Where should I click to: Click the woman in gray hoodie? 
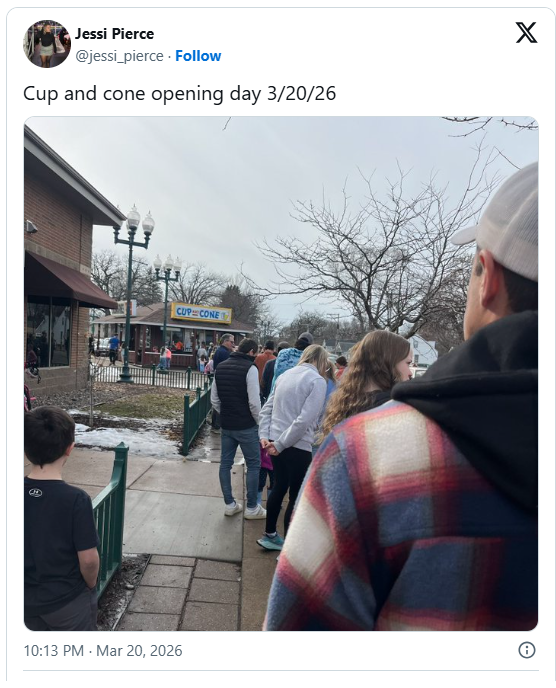pos(291,445)
